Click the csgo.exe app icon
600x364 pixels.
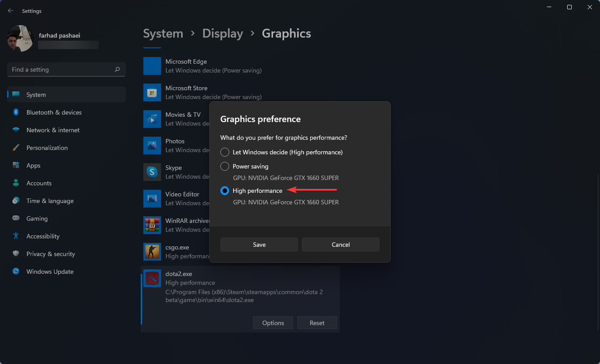point(152,252)
